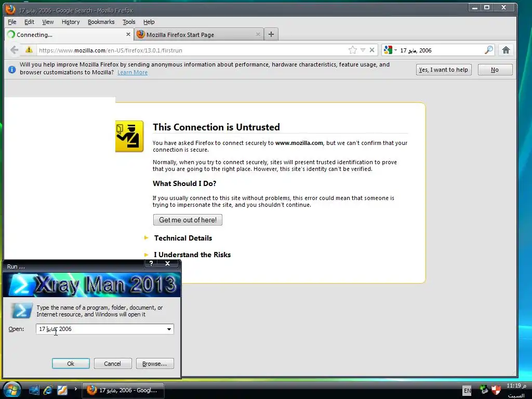The image size is (532, 399).
Task: Click the red security shield tray icon
Action: click(496, 390)
